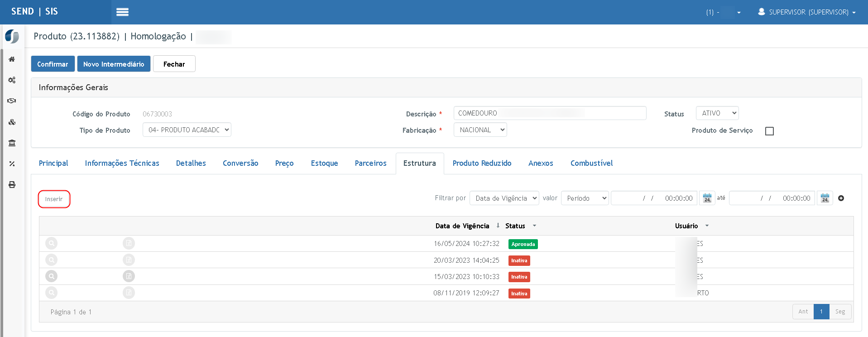Screen dimensions: 868x337
Task: Click document icon in 15/03/2023 row
Action: tap(129, 276)
